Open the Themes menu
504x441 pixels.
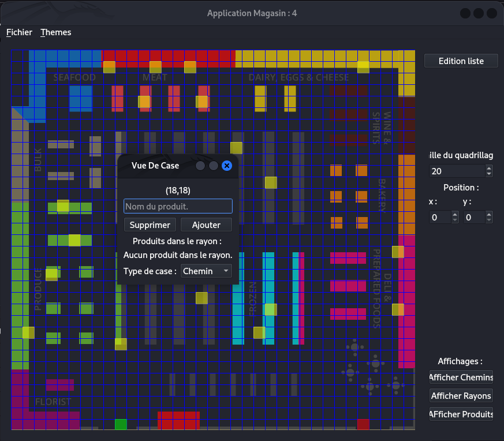point(56,32)
